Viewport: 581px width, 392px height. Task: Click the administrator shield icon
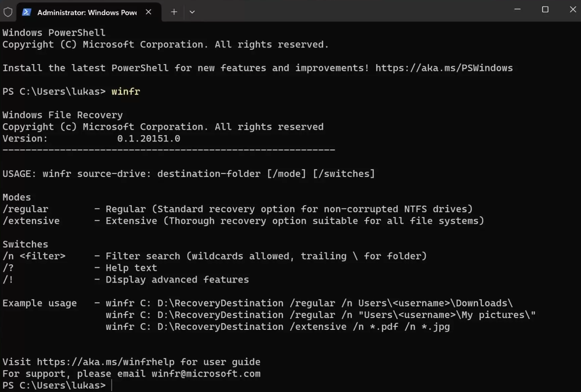(8, 12)
